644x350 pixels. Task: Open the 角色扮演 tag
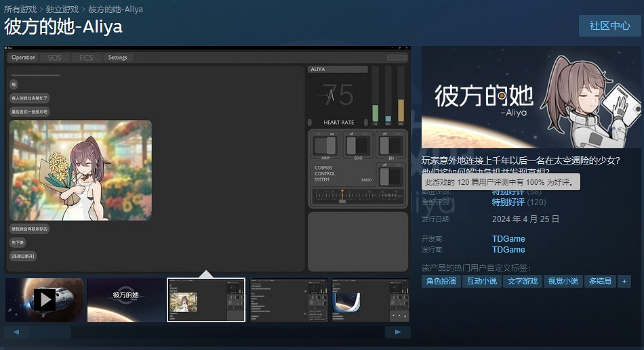pyautogui.click(x=441, y=281)
